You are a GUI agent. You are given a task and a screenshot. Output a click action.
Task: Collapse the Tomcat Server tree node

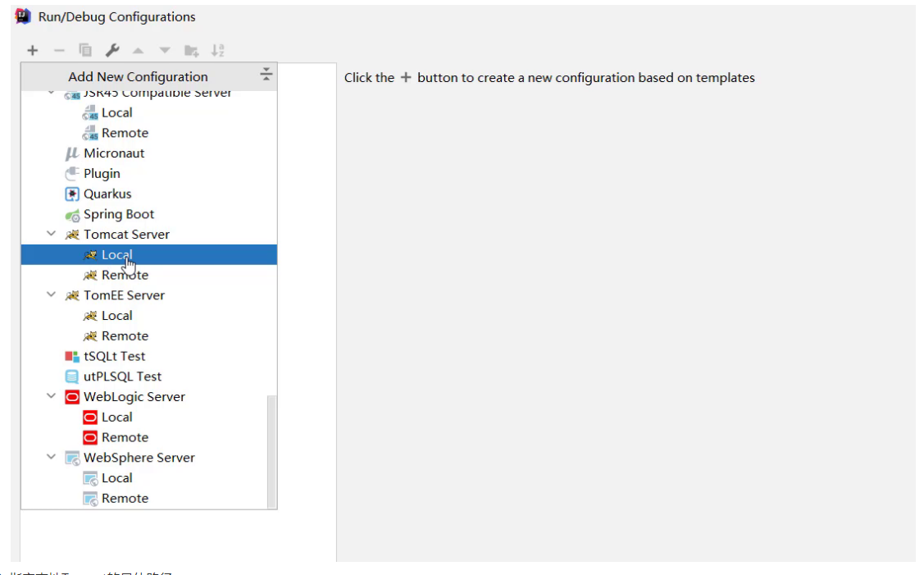pos(52,234)
